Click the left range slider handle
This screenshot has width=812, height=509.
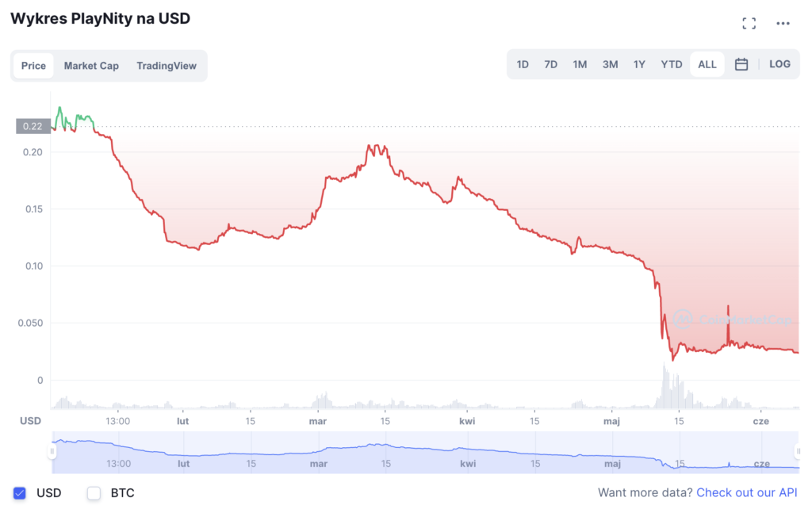(x=52, y=451)
